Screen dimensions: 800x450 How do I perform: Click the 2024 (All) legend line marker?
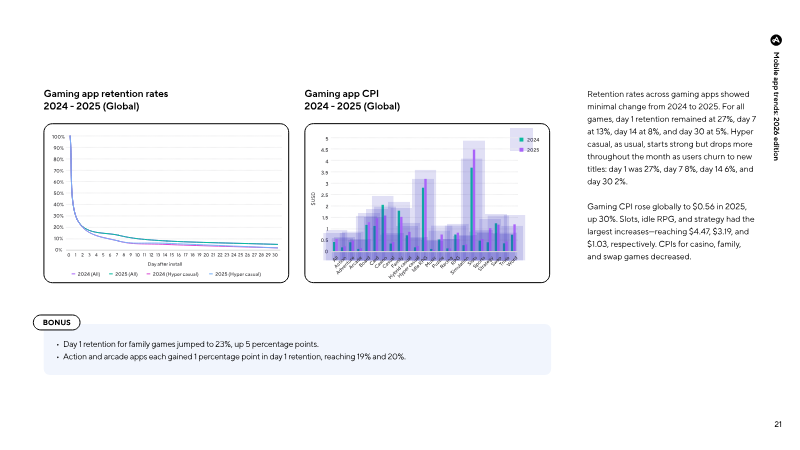(x=74, y=273)
